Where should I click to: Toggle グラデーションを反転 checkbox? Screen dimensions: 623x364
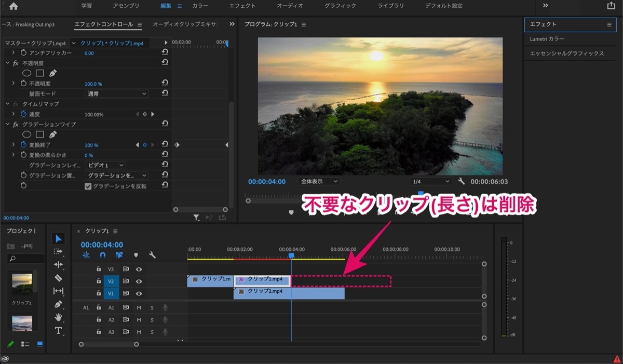88,185
